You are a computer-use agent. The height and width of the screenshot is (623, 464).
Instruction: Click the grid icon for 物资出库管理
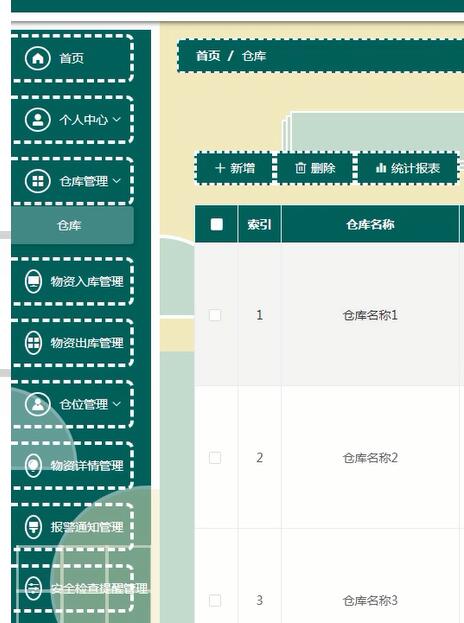33,342
